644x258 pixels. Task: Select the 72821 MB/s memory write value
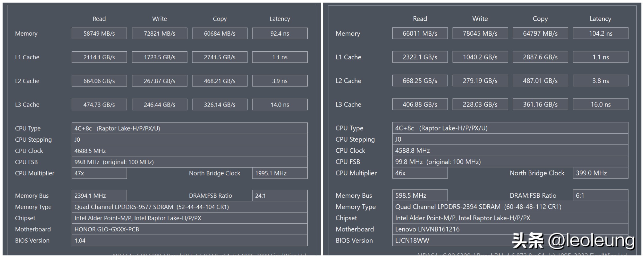click(159, 34)
